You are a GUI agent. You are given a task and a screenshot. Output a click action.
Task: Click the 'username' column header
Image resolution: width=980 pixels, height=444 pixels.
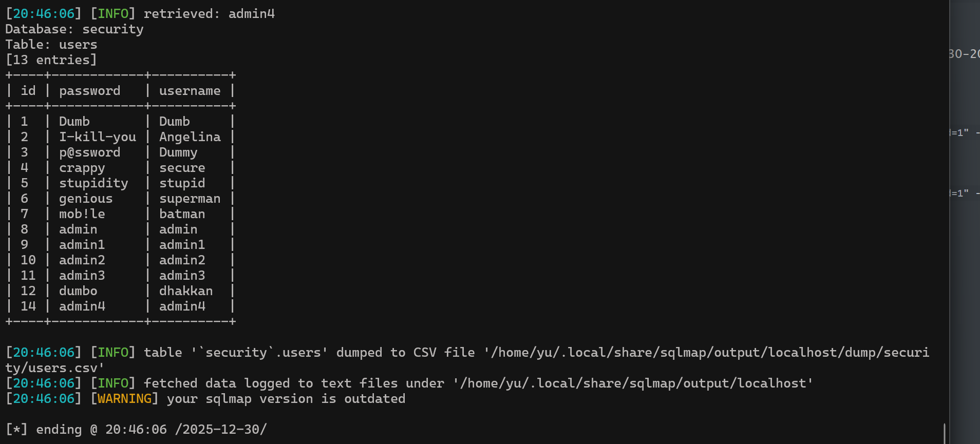pyautogui.click(x=190, y=91)
